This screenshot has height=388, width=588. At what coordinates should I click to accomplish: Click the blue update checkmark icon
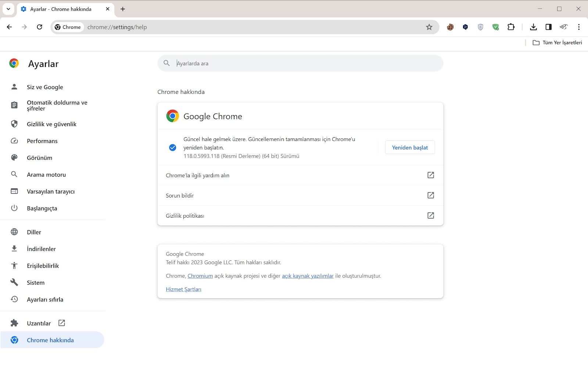[x=172, y=147]
